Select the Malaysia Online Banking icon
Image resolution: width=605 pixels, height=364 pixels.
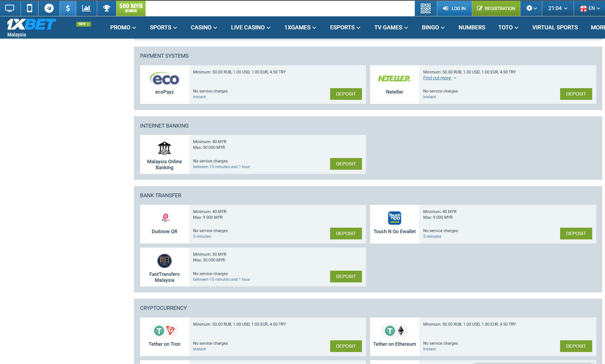pos(164,148)
